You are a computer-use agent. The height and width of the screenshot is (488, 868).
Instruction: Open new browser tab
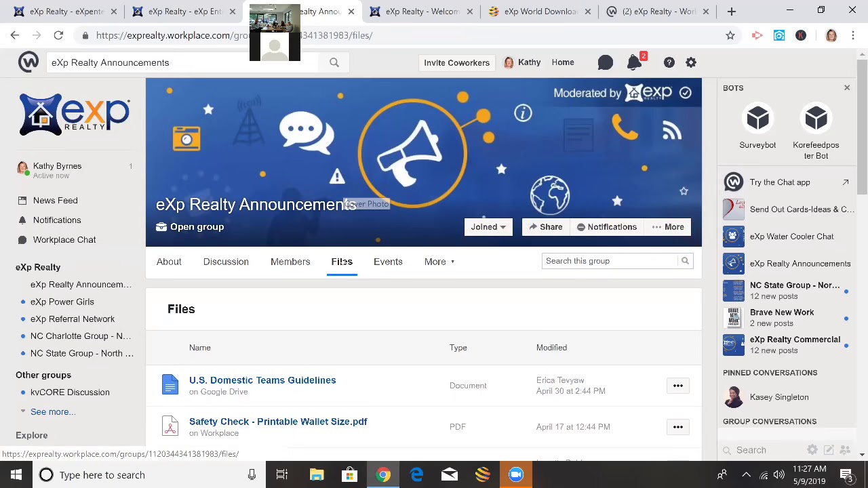point(732,12)
